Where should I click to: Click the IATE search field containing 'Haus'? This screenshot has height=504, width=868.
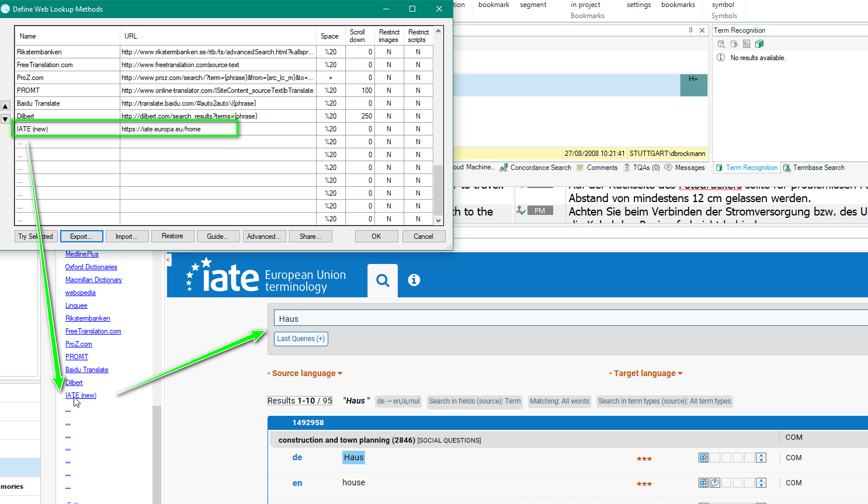click(571, 319)
